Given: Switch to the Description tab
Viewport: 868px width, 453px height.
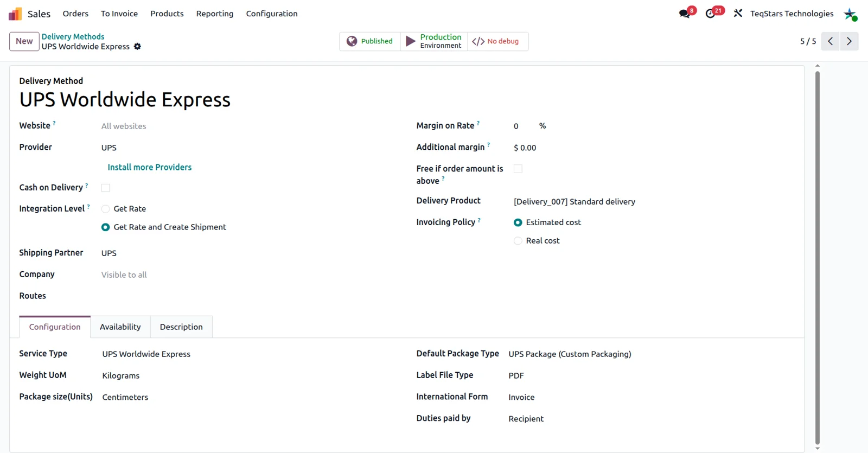Looking at the screenshot, I should [181, 327].
